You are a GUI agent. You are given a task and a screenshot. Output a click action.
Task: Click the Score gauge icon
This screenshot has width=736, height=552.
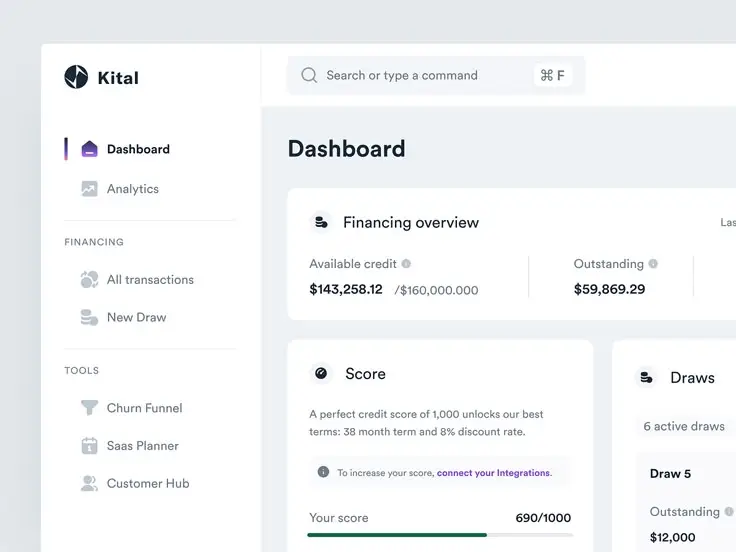click(321, 374)
